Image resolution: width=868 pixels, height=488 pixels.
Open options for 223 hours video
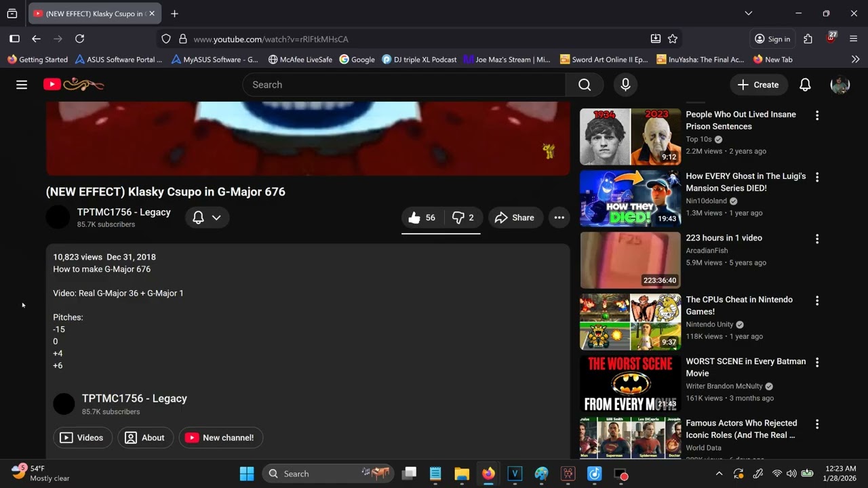click(x=817, y=239)
